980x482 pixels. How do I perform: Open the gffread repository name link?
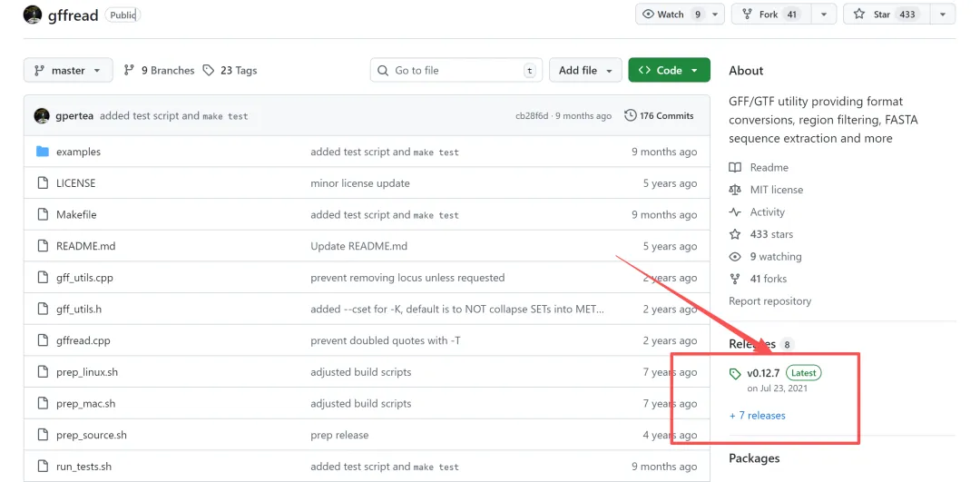73,15
